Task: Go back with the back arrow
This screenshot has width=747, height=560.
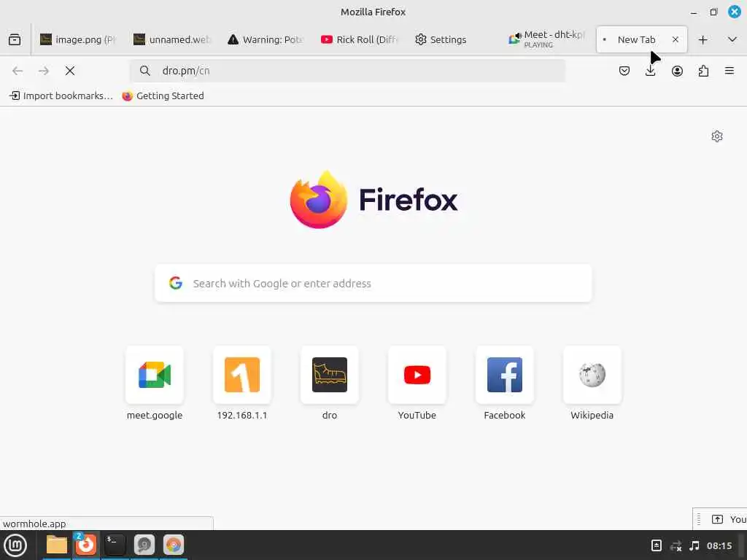Action: click(x=18, y=71)
